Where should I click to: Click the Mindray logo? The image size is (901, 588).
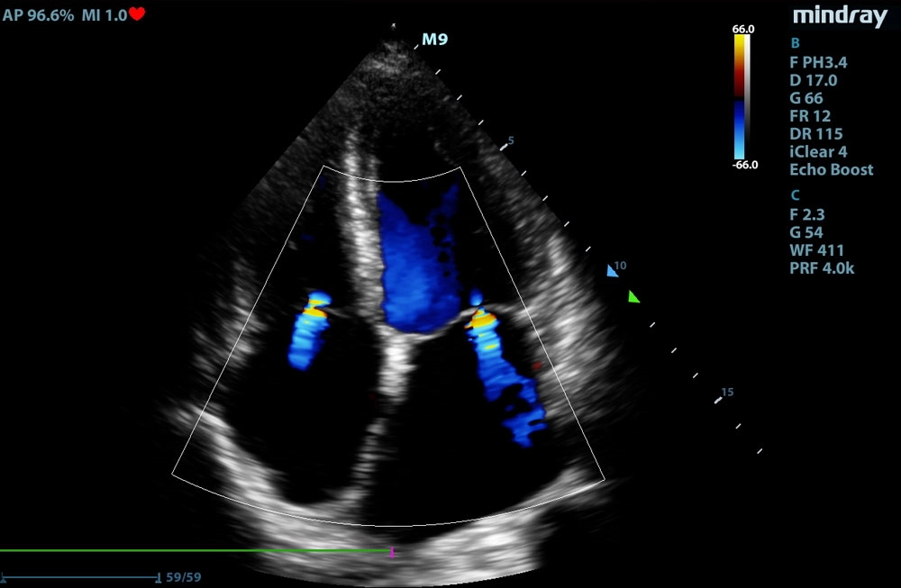click(x=840, y=15)
